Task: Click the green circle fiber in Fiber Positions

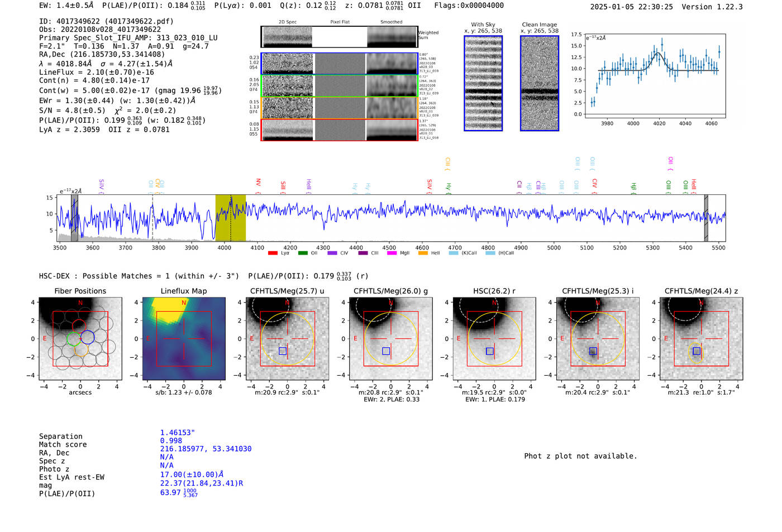Action: pyautogui.click(x=74, y=338)
